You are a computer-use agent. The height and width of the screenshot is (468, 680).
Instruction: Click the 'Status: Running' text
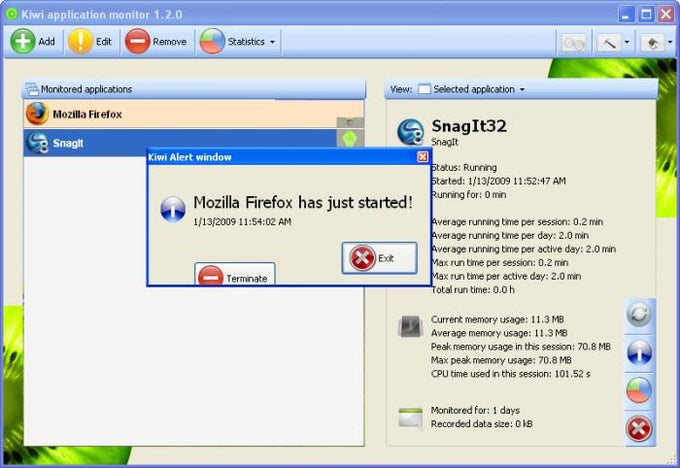464,167
